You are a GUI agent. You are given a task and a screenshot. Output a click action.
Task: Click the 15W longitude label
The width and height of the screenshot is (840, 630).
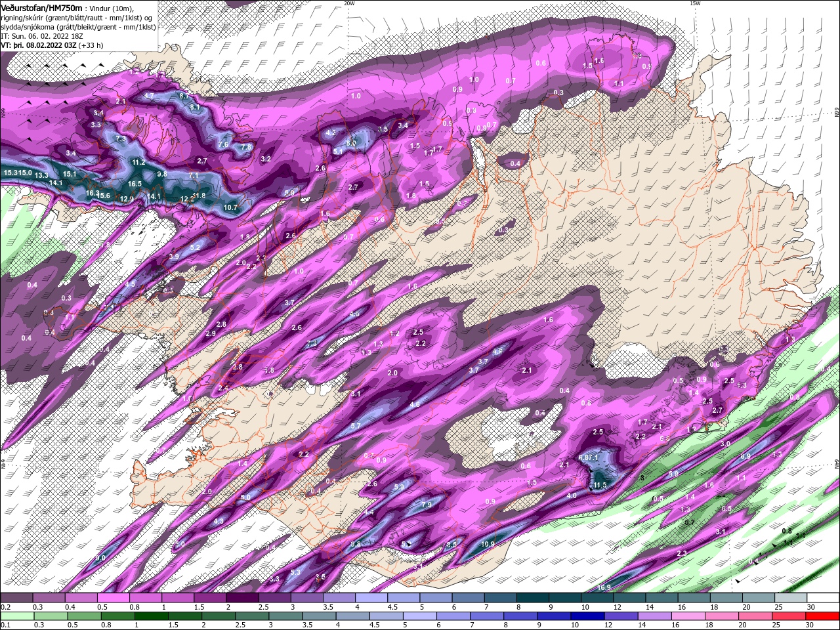[695, 3]
